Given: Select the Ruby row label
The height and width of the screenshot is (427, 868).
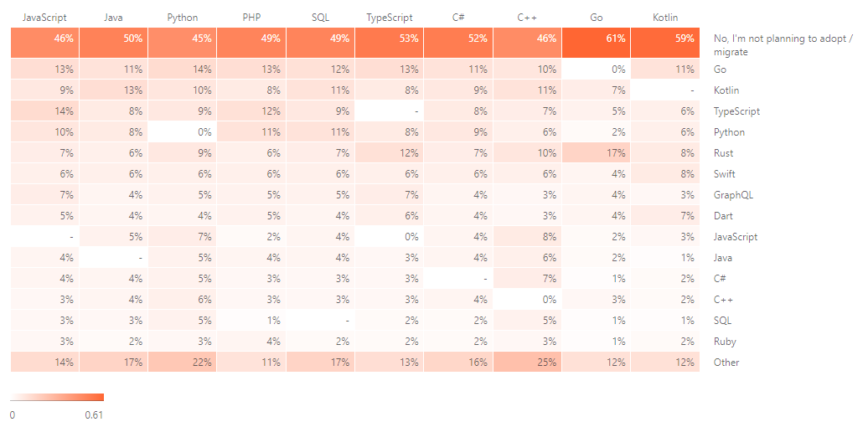Looking at the screenshot, I should pyautogui.click(x=725, y=342).
